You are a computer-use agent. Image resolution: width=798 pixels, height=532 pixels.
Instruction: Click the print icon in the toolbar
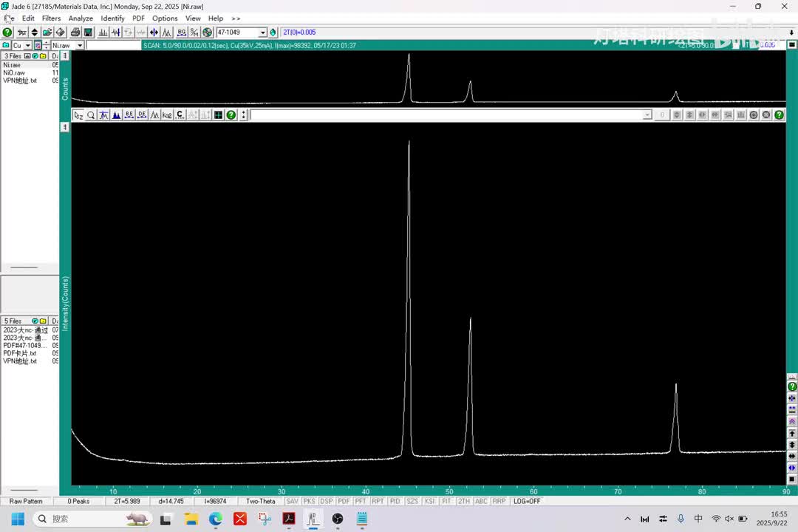click(75, 32)
